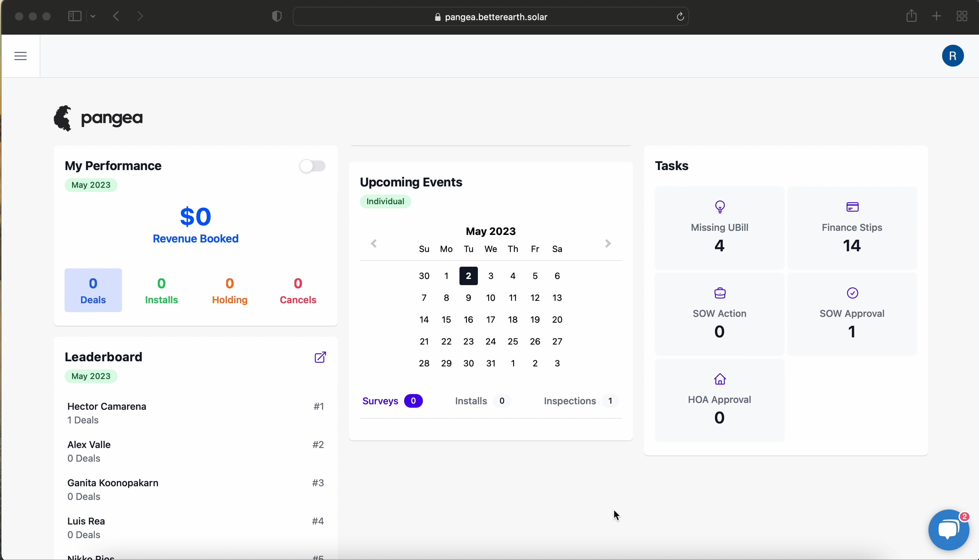Go to previous calendar month

(373, 243)
